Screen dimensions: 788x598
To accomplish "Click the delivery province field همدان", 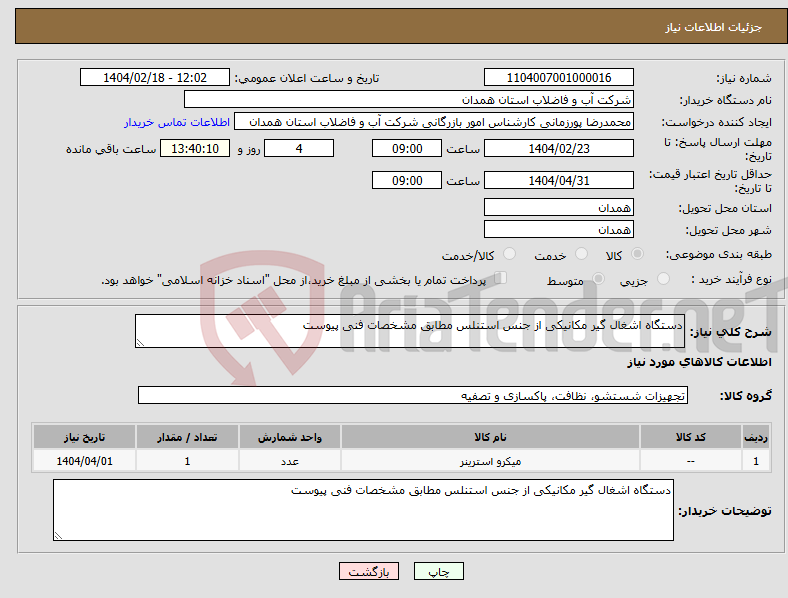I will [558, 207].
